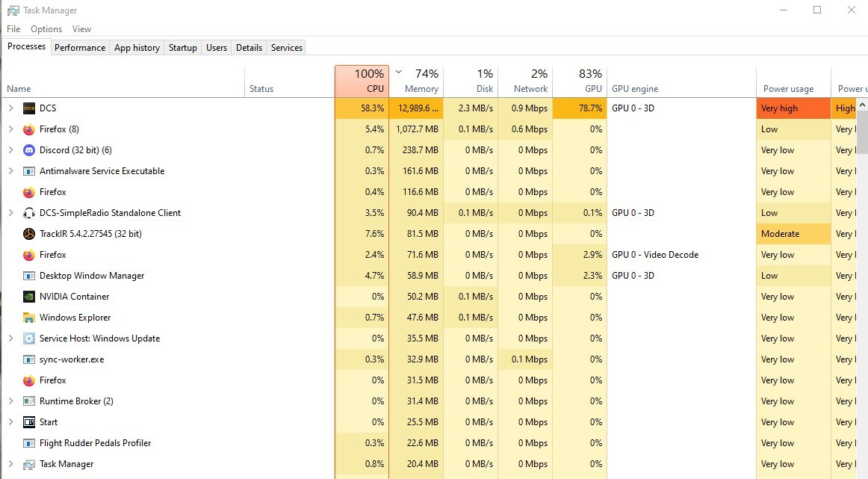Sort by the Power usage column header
This screenshot has width=868, height=479.
click(x=793, y=81)
